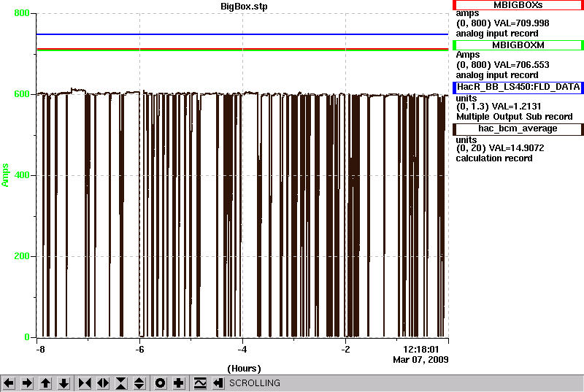
Task: Click the -4 x-axis tick label
Action: (x=242, y=350)
